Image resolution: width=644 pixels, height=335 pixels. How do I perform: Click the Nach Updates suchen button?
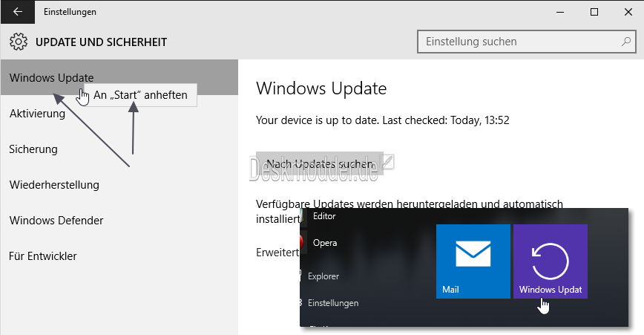[x=320, y=163]
